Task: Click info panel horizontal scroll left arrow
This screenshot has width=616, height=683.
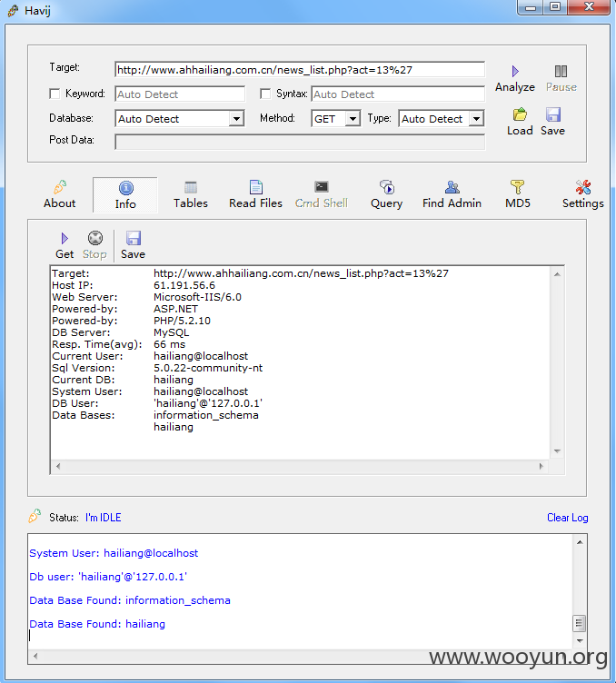Action: tap(58, 467)
